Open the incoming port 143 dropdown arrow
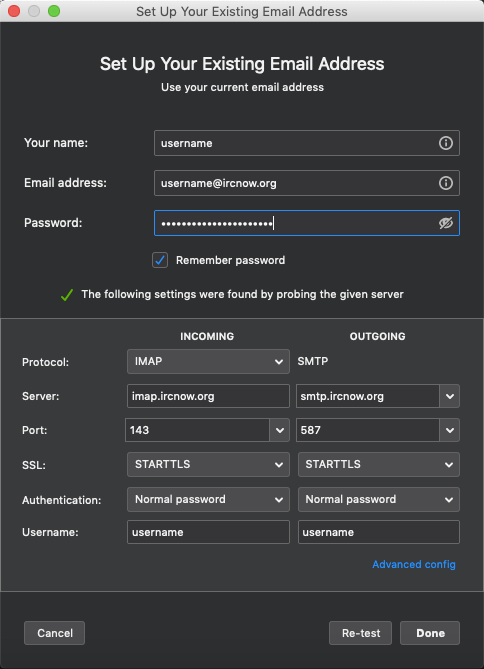Viewport: 484px width, 669px height. [280, 430]
